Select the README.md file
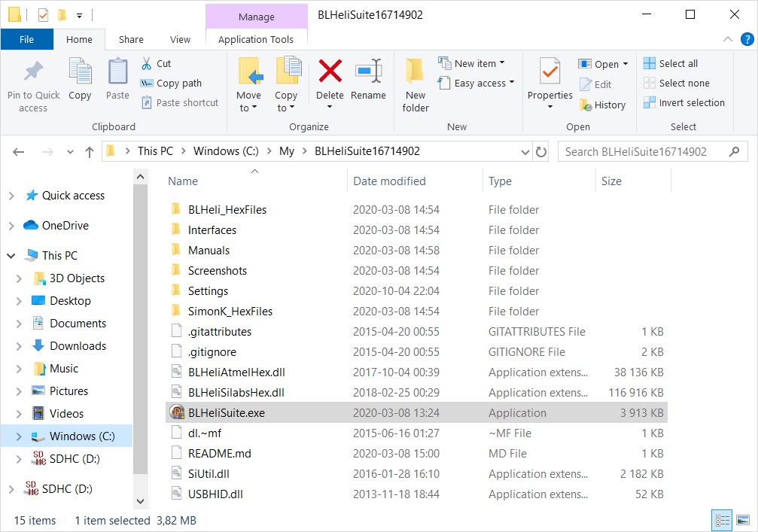The height and width of the screenshot is (532, 758). 220,453
